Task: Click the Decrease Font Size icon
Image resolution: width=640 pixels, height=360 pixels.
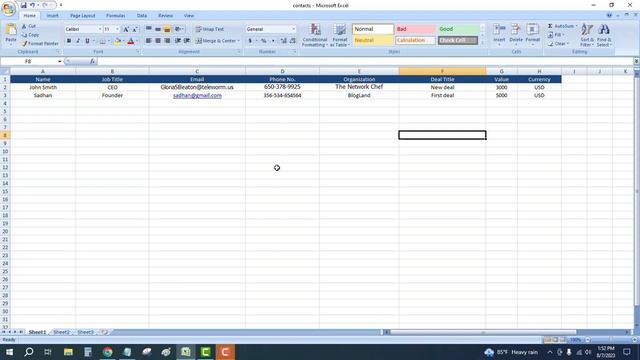Action: [135, 29]
